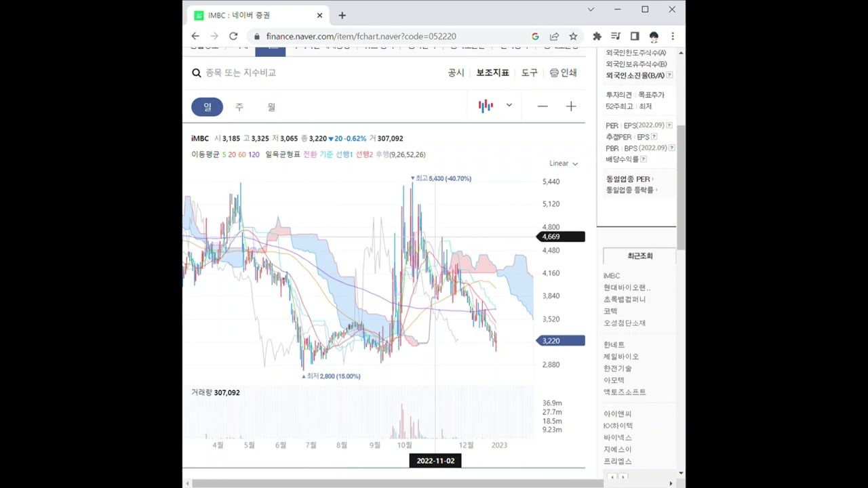Open 한네트 in the recent list
This screenshot has height=488, width=868.
pyautogui.click(x=614, y=345)
